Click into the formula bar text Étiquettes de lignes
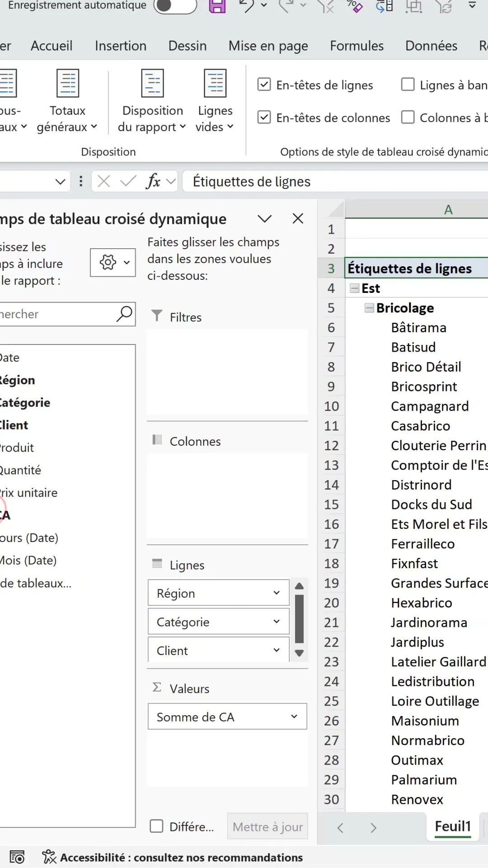The height and width of the screenshot is (868, 488). [x=252, y=181]
